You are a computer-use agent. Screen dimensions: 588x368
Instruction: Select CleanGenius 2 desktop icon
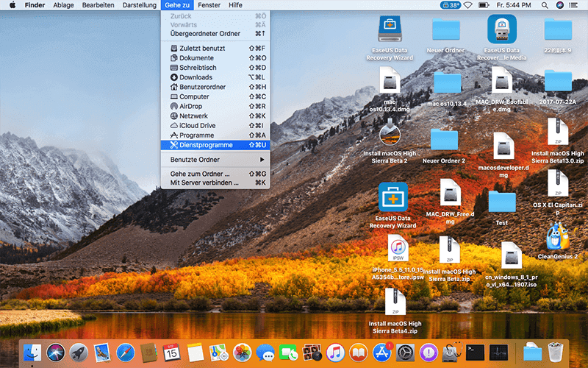click(x=558, y=241)
